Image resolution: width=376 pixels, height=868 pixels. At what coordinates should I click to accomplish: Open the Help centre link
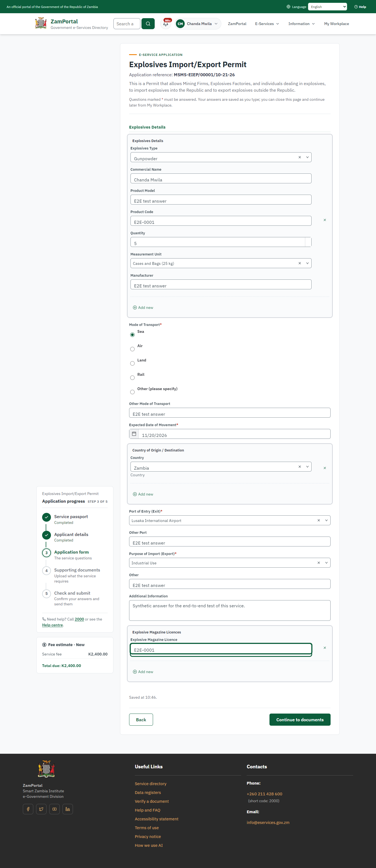tap(52, 625)
